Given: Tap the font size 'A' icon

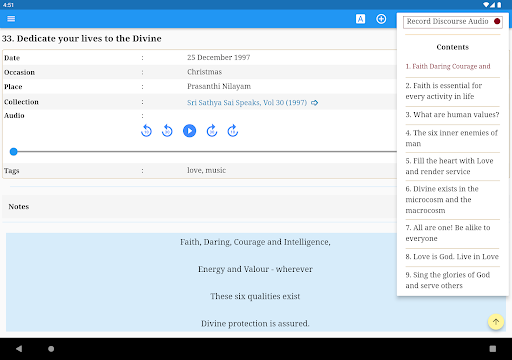Looking at the screenshot, I should coord(360,19).
